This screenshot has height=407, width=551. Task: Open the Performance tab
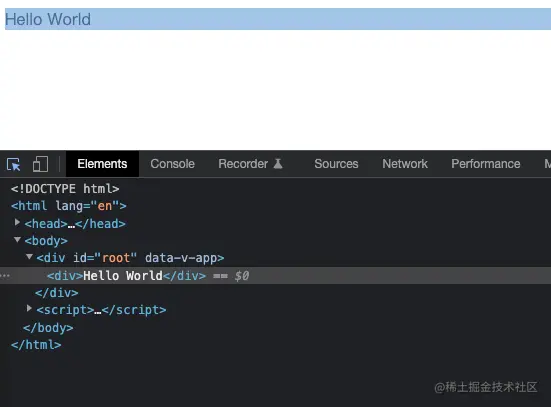486,164
